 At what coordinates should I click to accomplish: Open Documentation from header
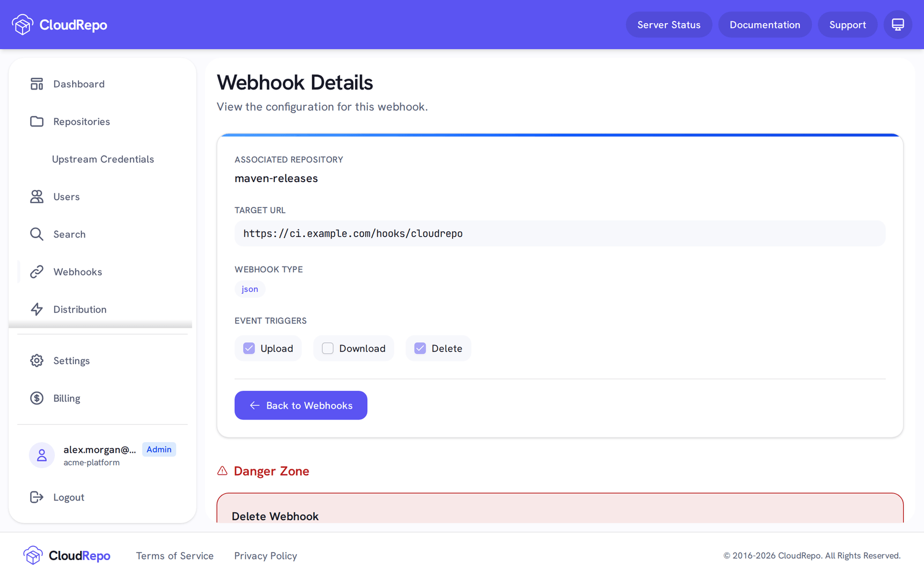pyautogui.click(x=765, y=25)
